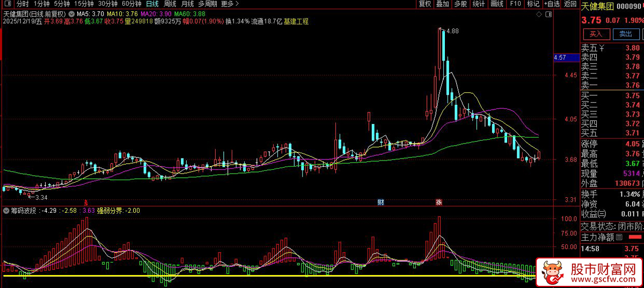This screenshot has height=288, width=644.
Task: Click the 3.34 low price label
Action: pyautogui.click(x=41, y=198)
